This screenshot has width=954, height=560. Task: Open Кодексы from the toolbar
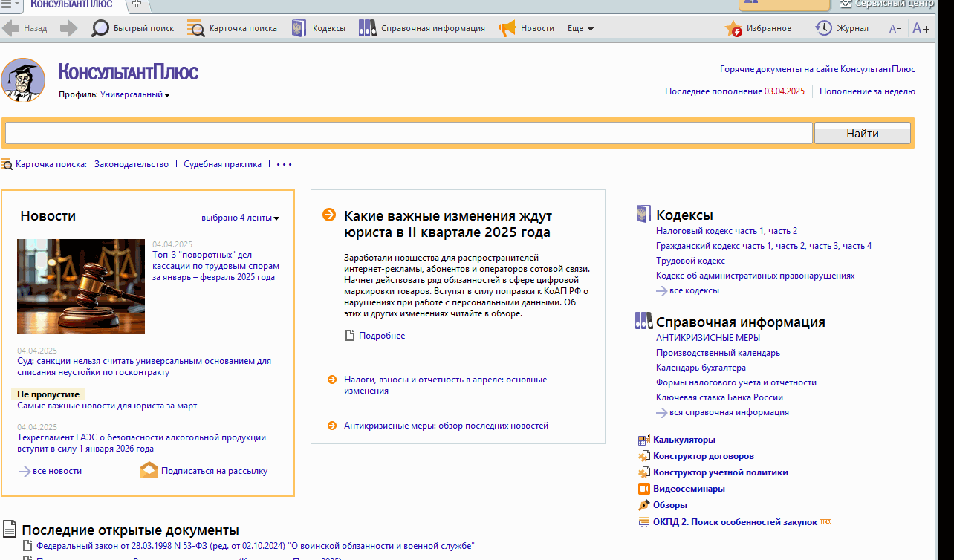click(x=319, y=28)
